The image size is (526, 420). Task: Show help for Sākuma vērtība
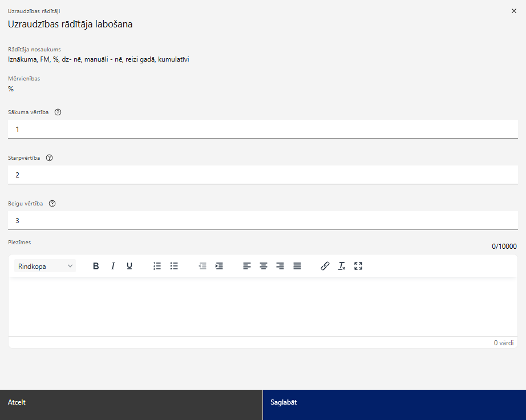58,112
